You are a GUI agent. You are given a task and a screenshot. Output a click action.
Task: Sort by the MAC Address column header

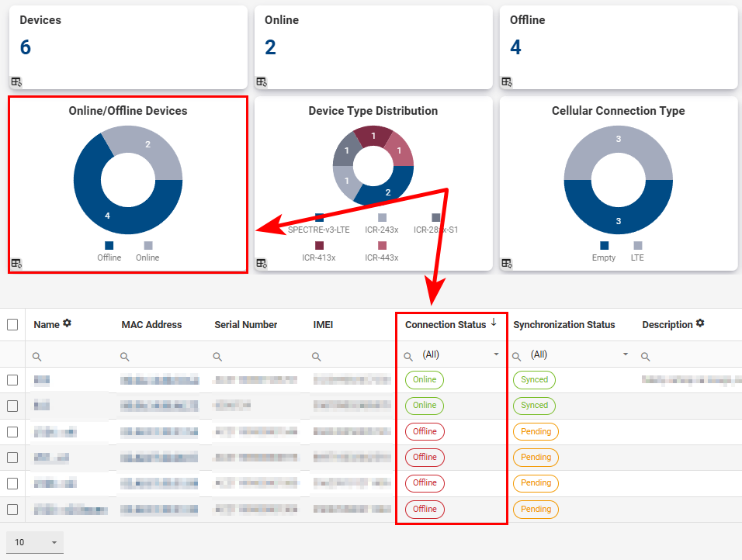151,325
